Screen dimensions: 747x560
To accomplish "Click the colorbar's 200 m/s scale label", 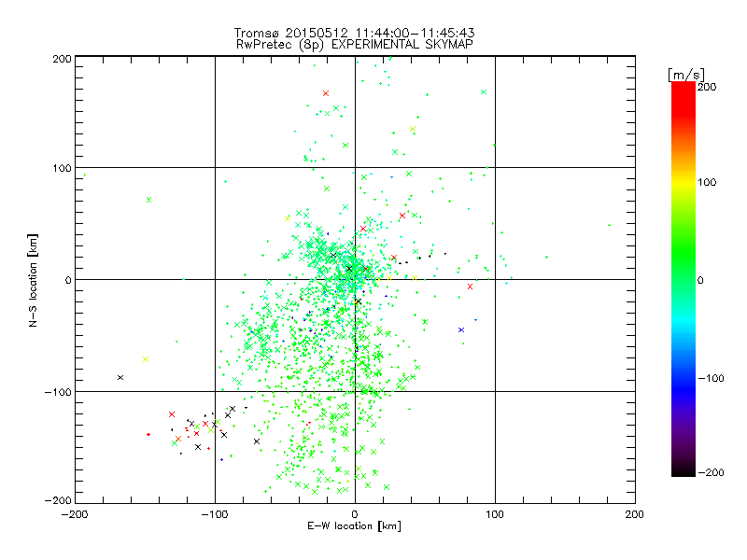I will [707, 87].
